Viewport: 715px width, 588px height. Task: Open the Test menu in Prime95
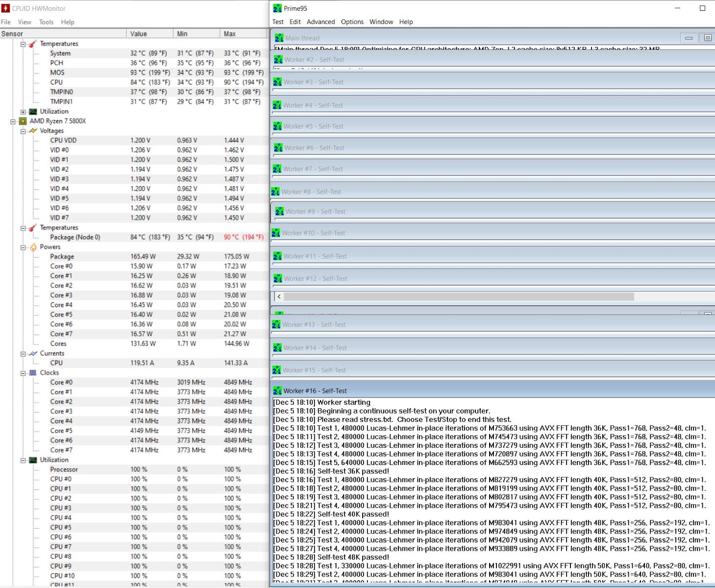(278, 22)
